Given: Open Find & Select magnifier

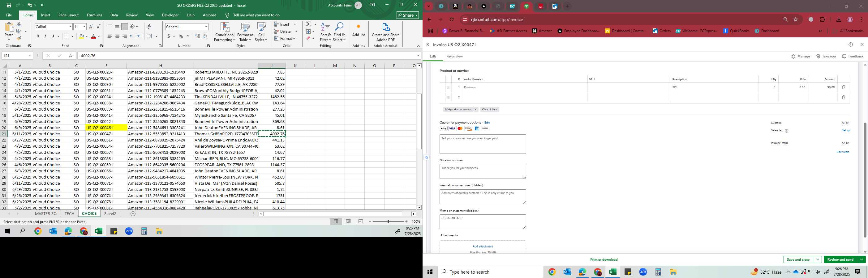Looking at the screenshot, I should click(339, 32).
